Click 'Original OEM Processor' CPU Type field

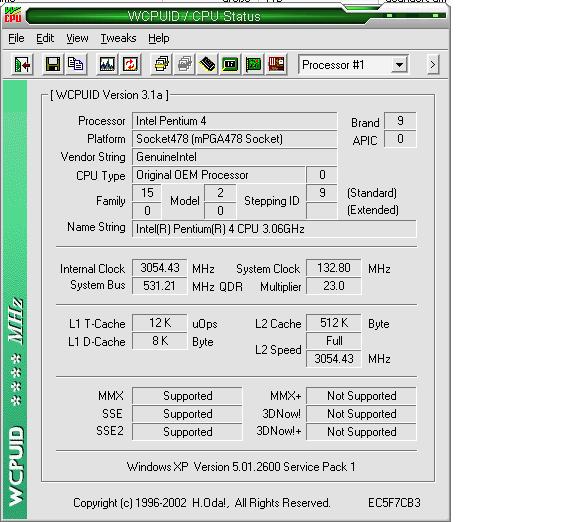219,175
